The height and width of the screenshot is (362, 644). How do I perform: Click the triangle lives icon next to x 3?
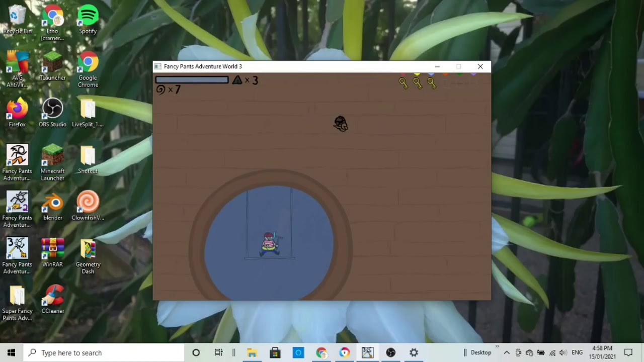coord(237,80)
